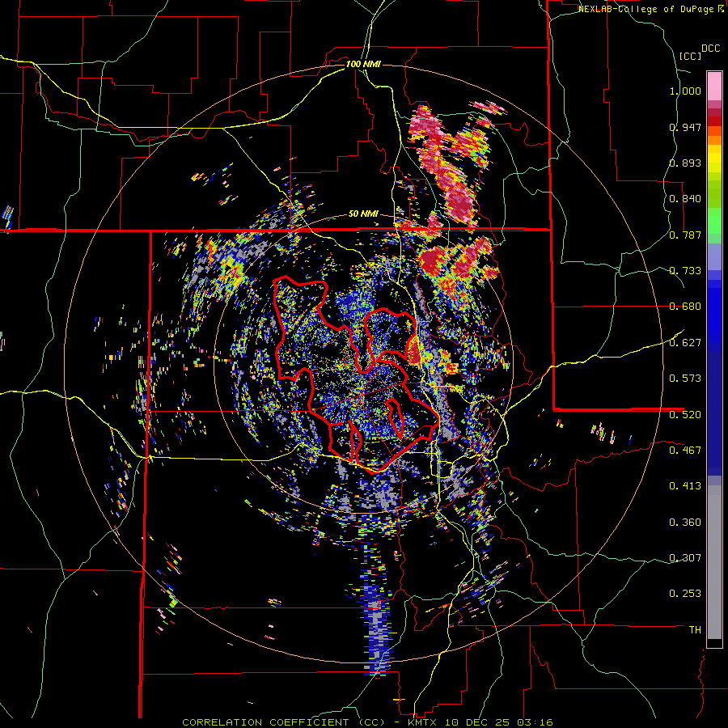Click the "0.893" scale value
The height and width of the screenshot is (728, 728).
point(685,163)
